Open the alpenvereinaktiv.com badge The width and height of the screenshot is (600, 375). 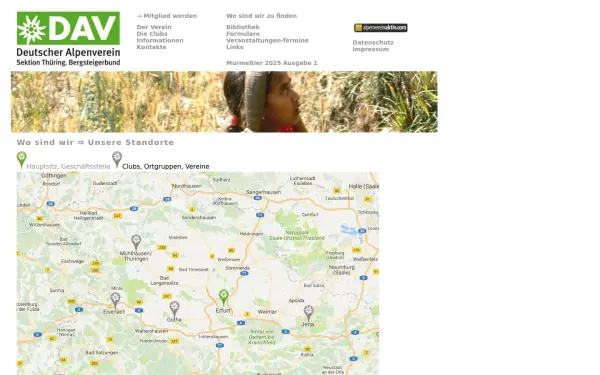(x=381, y=28)
